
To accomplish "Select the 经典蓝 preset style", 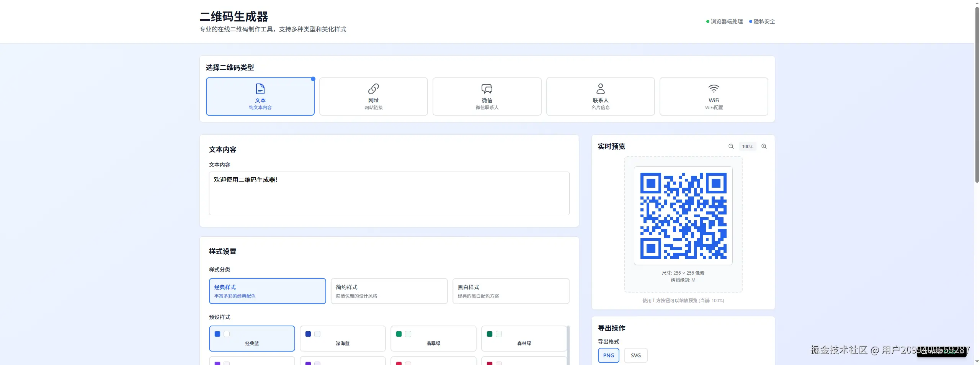I will pos(252,339).
